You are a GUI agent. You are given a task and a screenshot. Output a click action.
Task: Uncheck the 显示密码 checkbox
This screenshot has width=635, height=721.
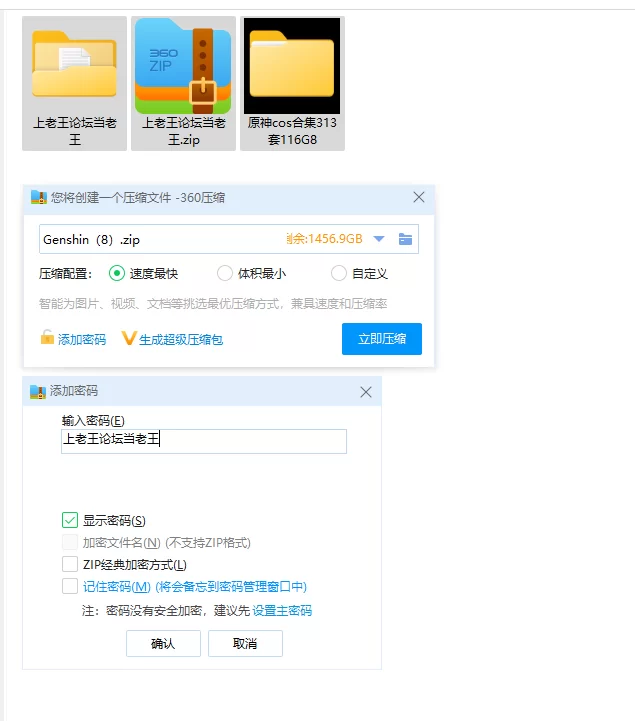(70, 520)
